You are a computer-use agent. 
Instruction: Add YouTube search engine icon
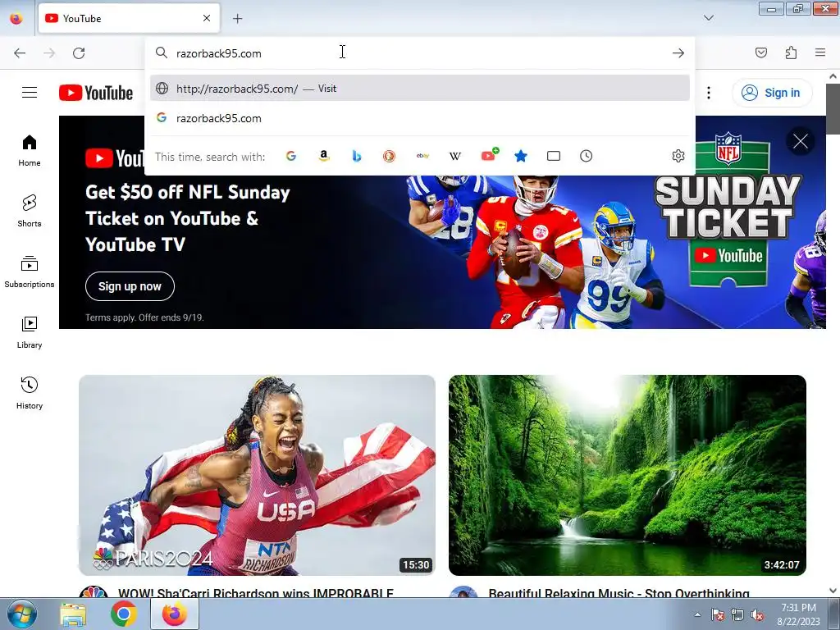click(489, 155)
